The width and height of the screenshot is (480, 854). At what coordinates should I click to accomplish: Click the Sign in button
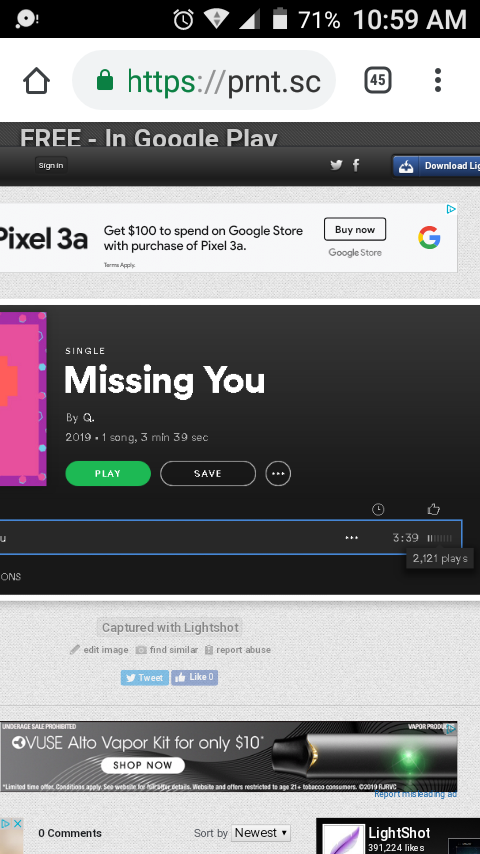[51, 166]
